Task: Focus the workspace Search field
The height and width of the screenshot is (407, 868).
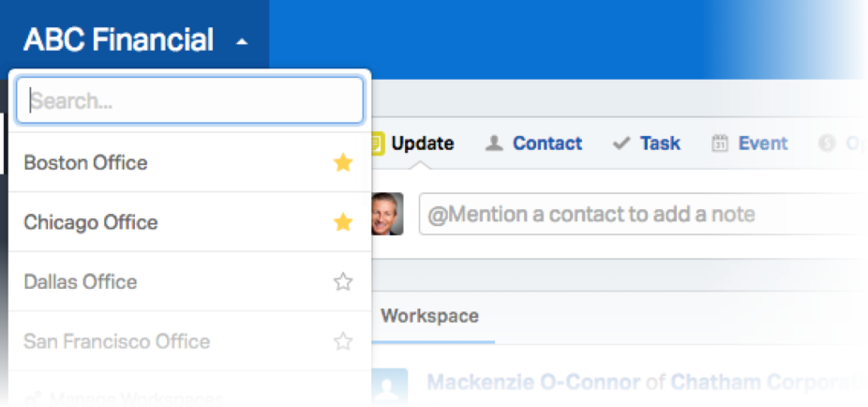Action: pos(190,100)
